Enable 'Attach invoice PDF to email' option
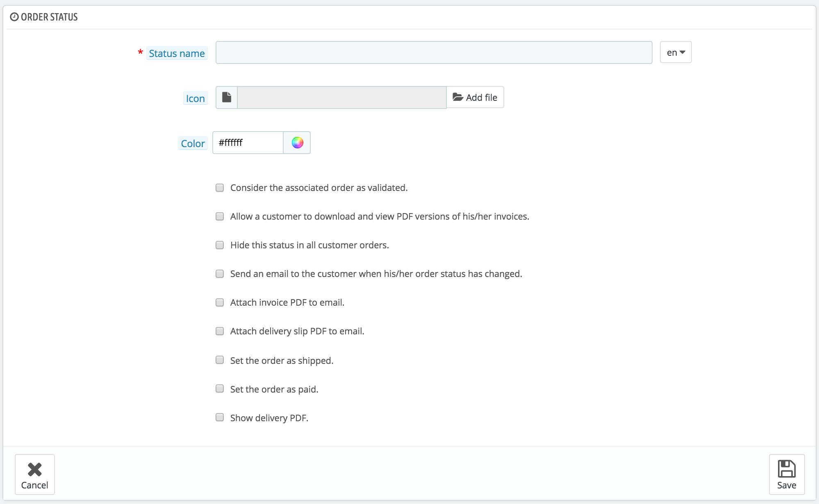 [220, 302]
